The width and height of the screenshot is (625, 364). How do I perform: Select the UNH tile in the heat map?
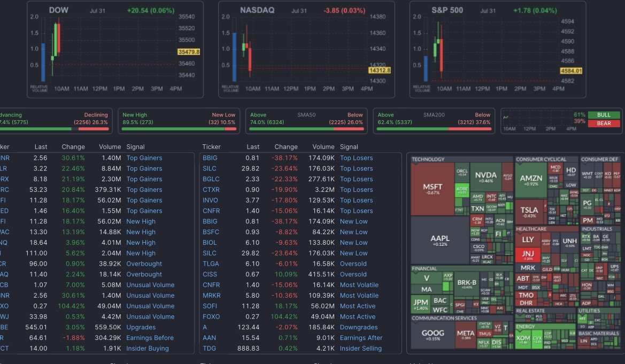(569, 243)
